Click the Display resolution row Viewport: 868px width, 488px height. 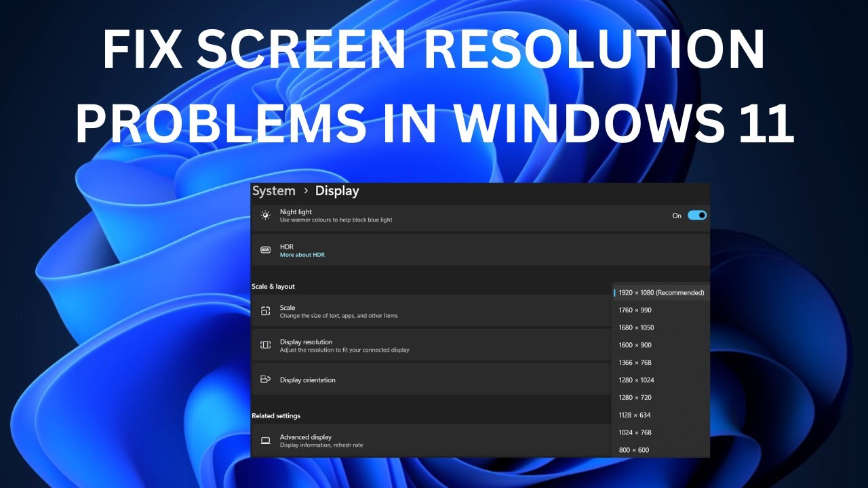pos(432,346)
